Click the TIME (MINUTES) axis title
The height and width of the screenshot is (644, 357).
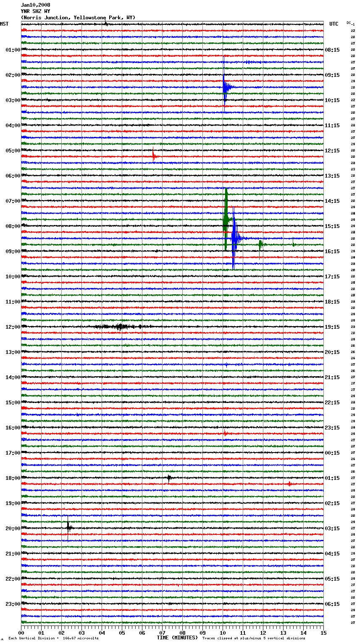point(177,638)
